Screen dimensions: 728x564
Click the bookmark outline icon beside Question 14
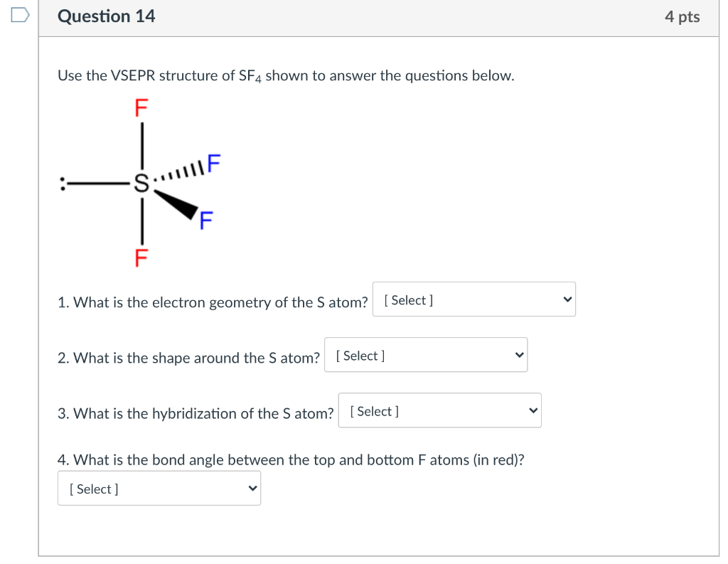click(19, 16)
